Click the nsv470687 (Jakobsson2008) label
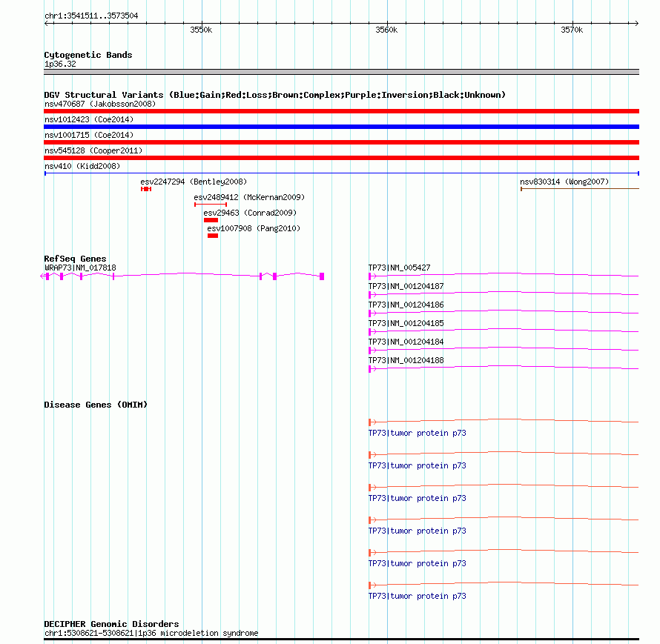660x644 pixels. click(100, 104)
